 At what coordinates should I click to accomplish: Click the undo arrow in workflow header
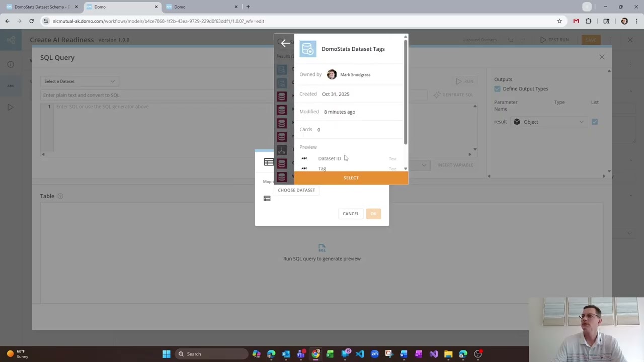pyautogui.click(x=510, y=40)
